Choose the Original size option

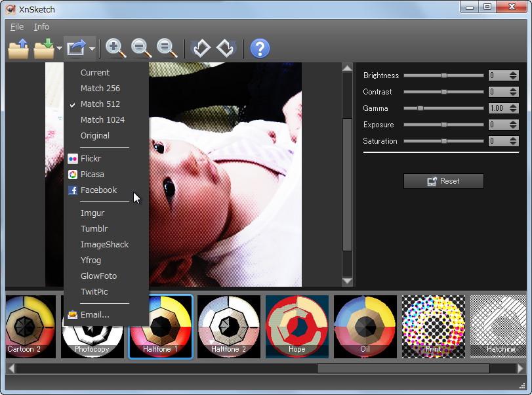pyautogui.click(x=96, y=135)
